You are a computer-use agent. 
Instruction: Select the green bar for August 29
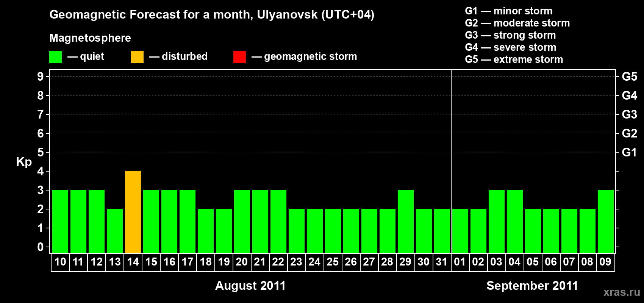point(406,221)
